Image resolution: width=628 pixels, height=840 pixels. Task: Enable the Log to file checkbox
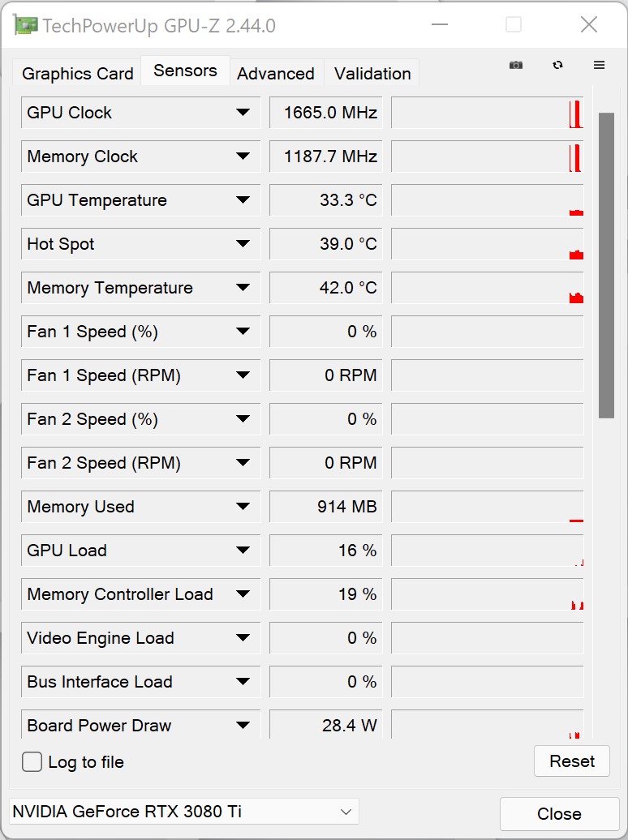[x=32, y=762]
